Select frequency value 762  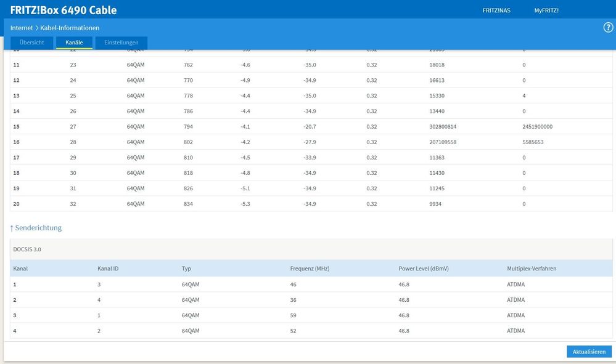coord(188,65)
